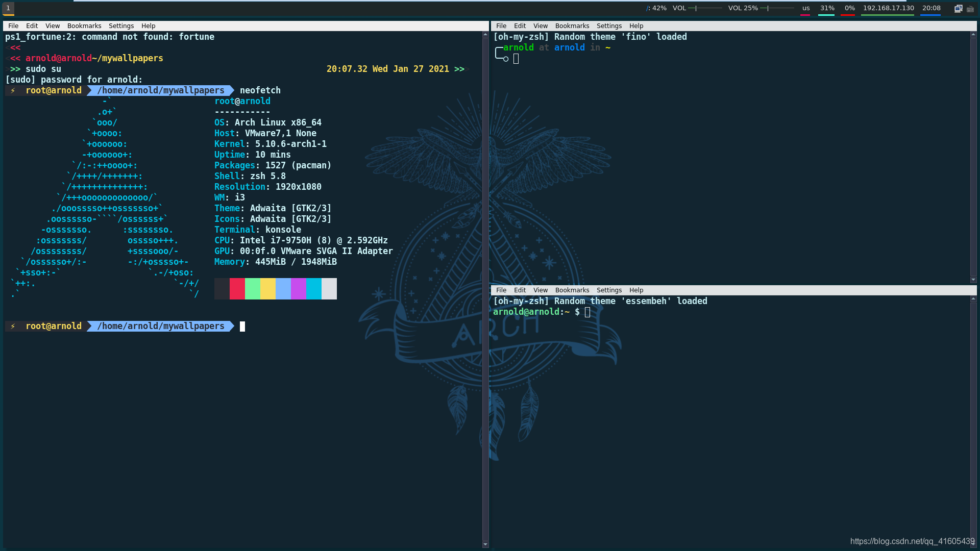Screen dimensions: 980x551
Task: Open View menu in bottom-right Konsole
Action: point(540,290)
